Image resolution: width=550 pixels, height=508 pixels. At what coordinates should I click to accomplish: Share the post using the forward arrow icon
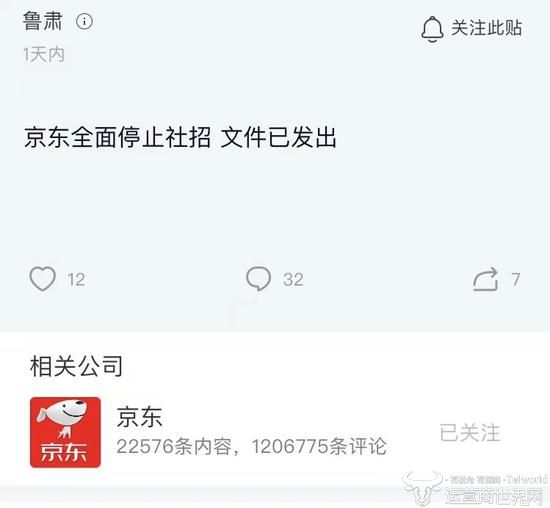click(x=486, y=279)
